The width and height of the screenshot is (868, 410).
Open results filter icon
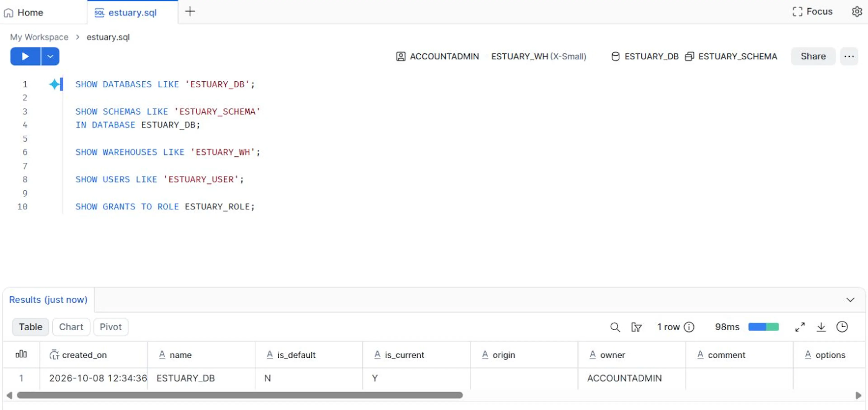[x=636, y=327]
